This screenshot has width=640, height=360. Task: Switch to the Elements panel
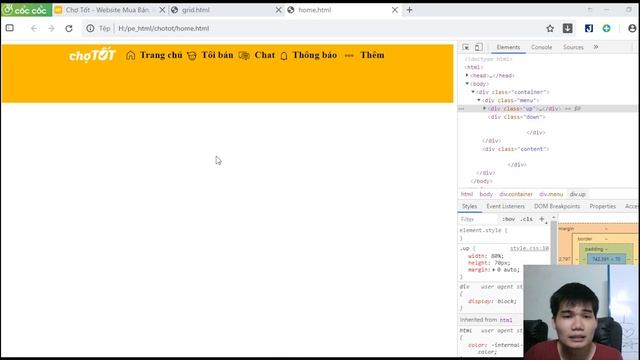tap(508, 47)
